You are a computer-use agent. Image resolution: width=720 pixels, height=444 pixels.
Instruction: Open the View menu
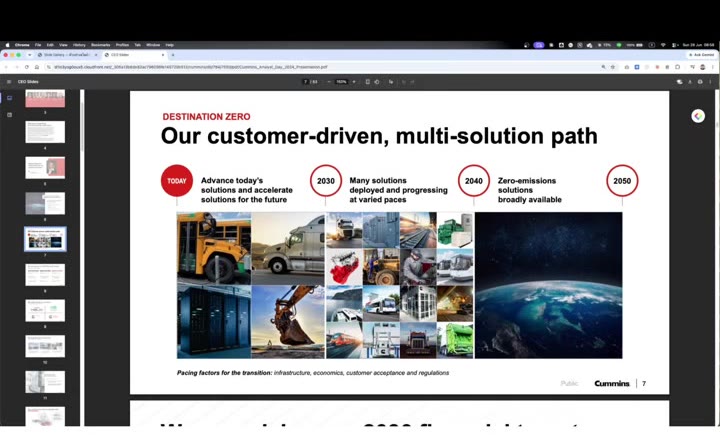[63, 45]
